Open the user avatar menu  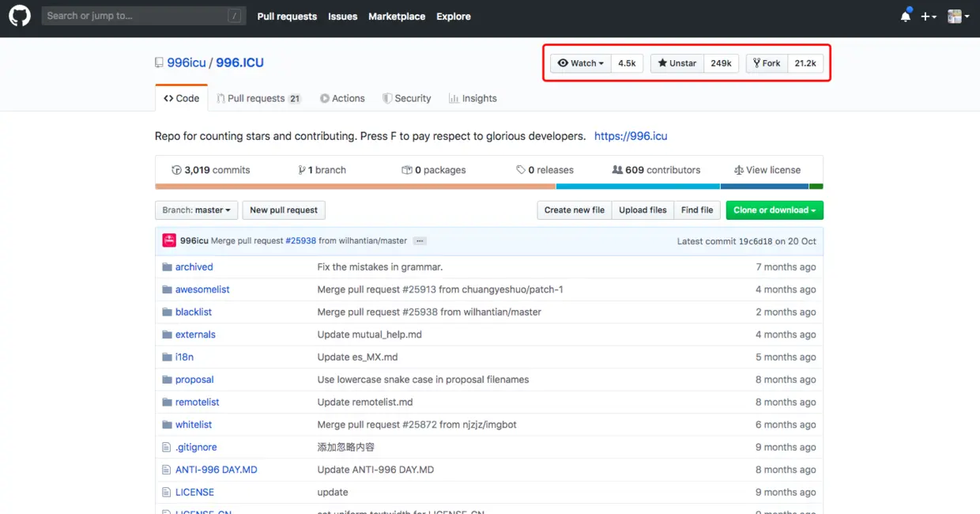coord(958,16)
